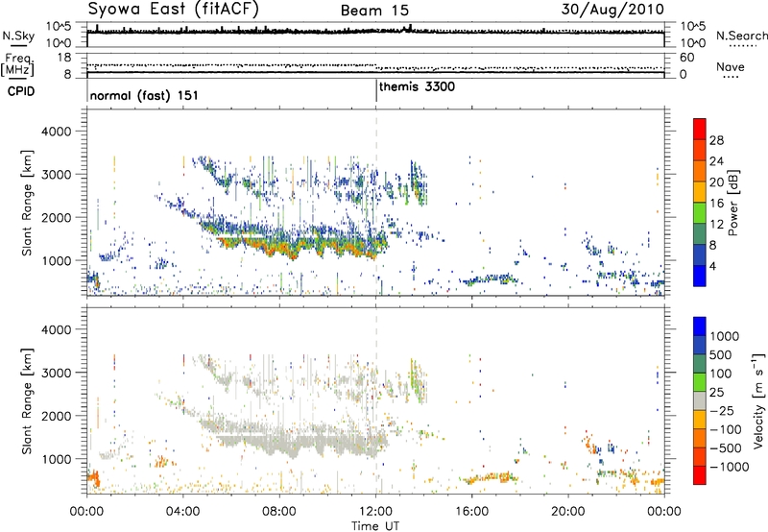The width and height of the screenshot is (768, 532).
Task: Click the '28' power scale value
Action: pyautogui.click(x=716, y=140)
